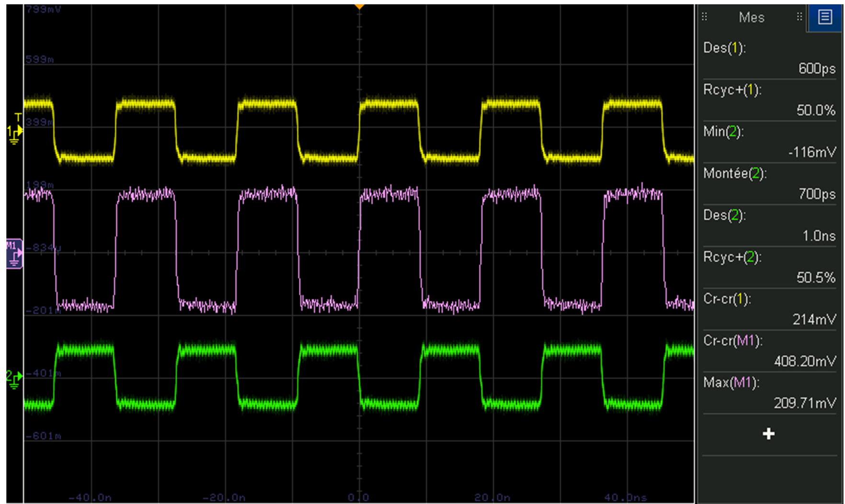Click the 599m vertical scale label

click(x=40, y=59)
